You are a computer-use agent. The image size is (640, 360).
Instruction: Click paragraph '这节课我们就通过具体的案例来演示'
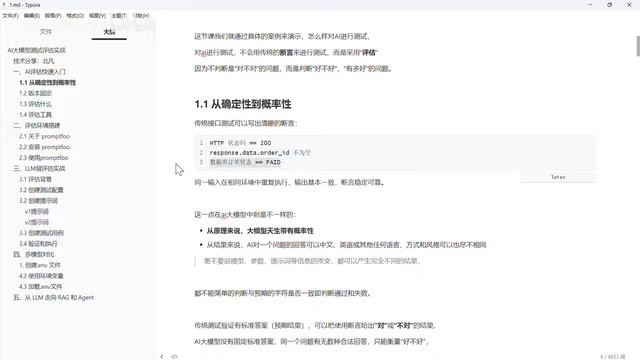point(282,36)
